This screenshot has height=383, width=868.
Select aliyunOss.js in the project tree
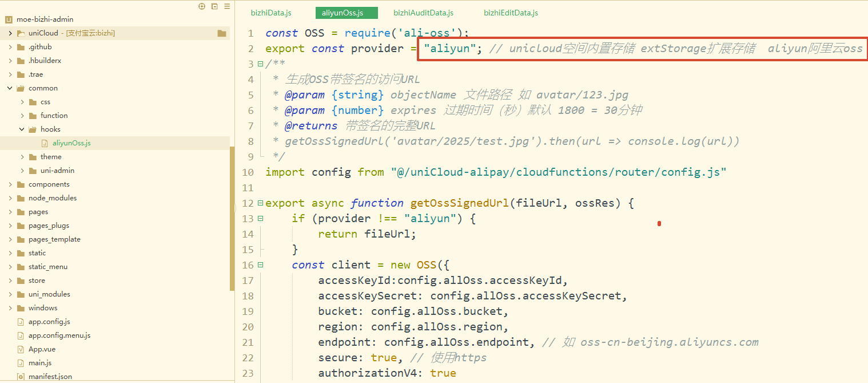point(71,143)
